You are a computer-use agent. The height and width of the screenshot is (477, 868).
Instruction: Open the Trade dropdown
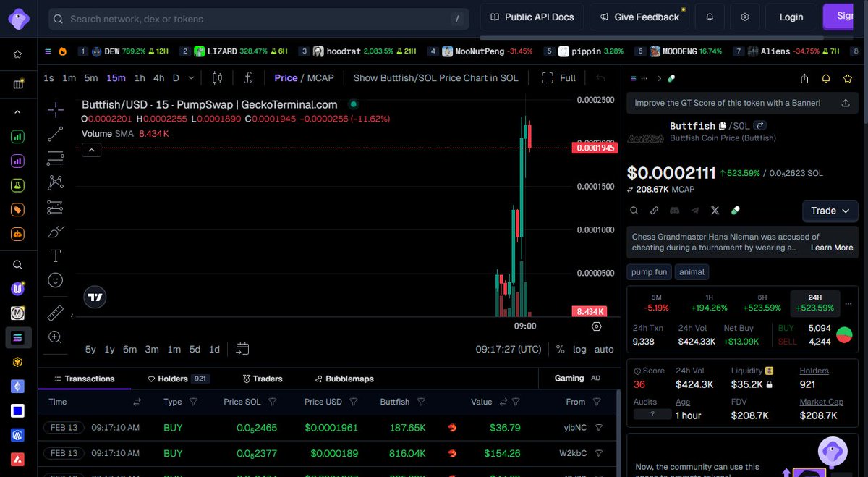[830, 211]
